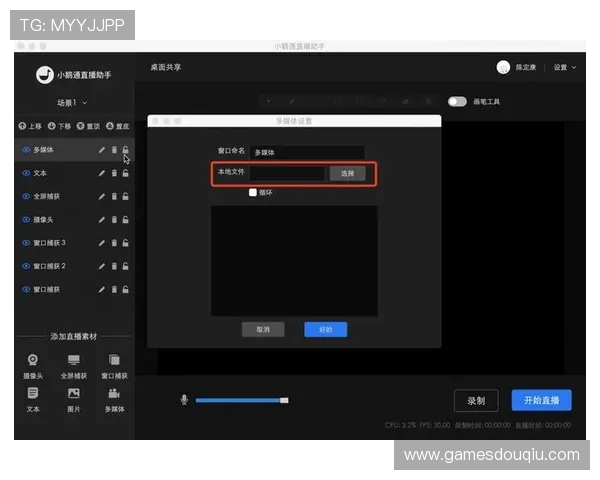Toggle the 画笔工具 brush tool switch
This screenshot has height=480, width=600.
coord(457,101)
